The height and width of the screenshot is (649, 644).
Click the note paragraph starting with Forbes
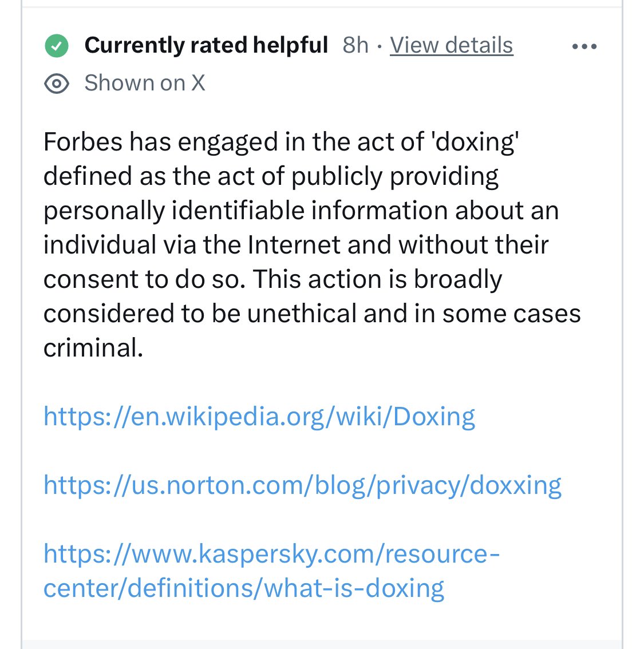tap(312, 244)
